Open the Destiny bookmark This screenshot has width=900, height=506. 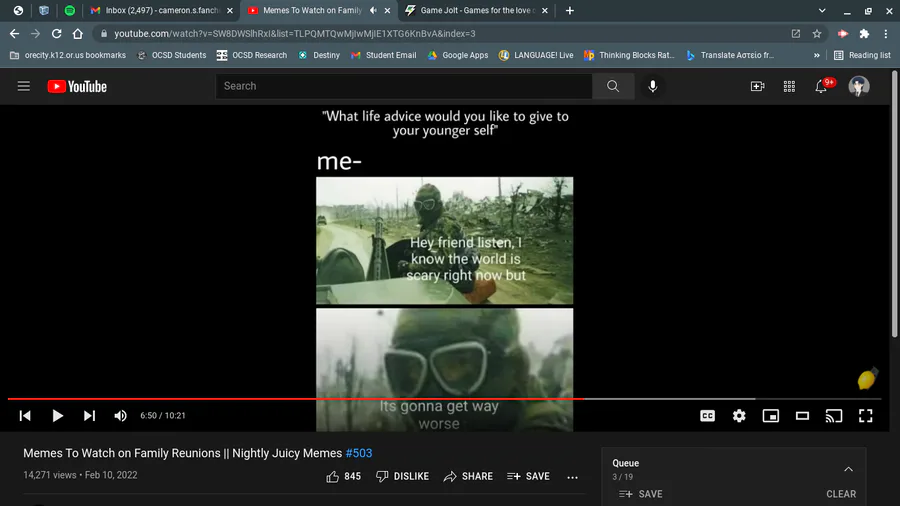[x=319, y=55]
